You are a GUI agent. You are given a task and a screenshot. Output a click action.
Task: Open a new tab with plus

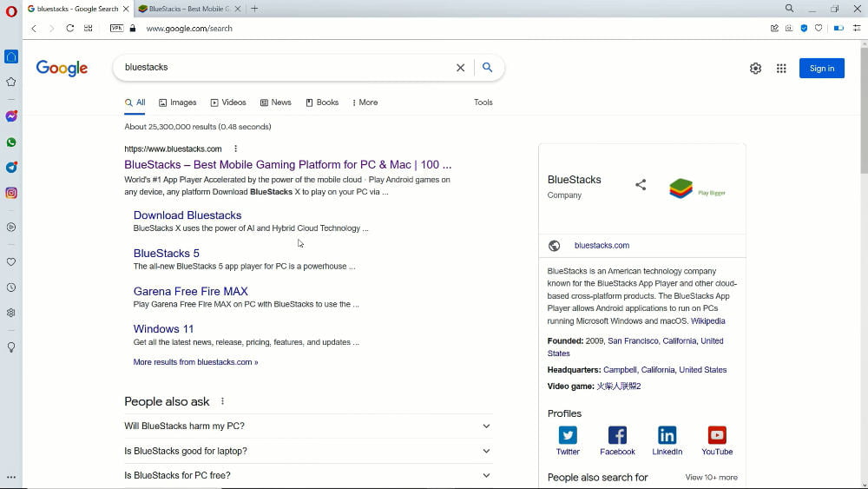[254, 9]
